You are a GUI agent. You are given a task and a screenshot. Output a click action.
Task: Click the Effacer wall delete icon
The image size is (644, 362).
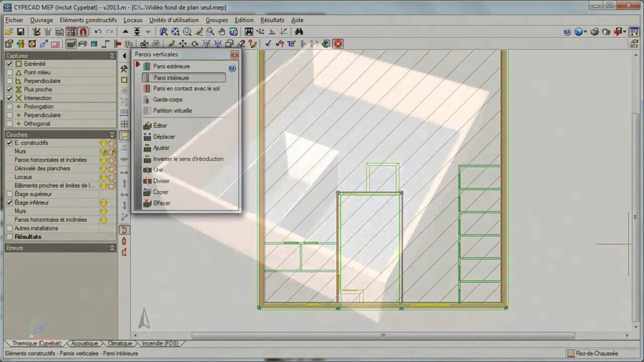click(x=147, y=203)
